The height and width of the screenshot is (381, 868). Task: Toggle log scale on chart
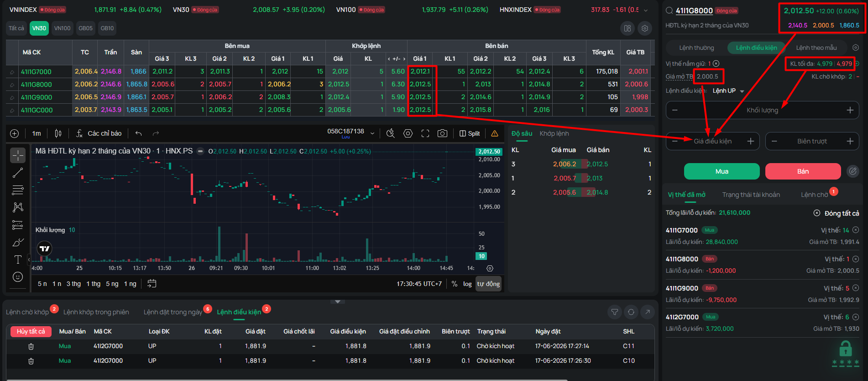coord(467,284)
